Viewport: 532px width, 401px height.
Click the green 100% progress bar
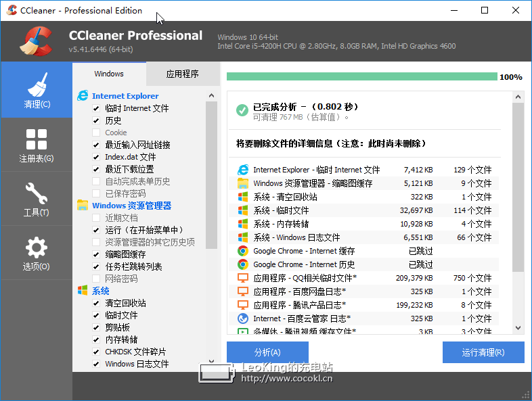362,76
